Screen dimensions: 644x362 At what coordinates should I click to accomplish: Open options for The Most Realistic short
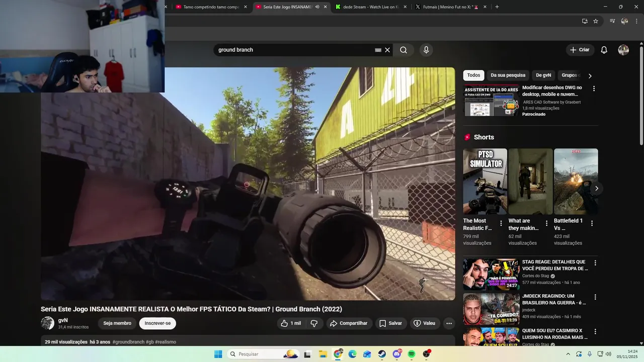point(501,223)
